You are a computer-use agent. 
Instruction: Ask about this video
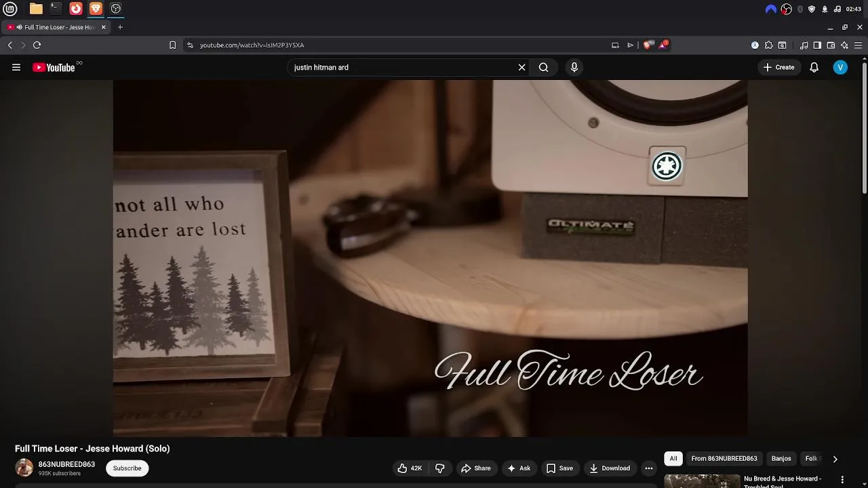(x=519, y=468)
